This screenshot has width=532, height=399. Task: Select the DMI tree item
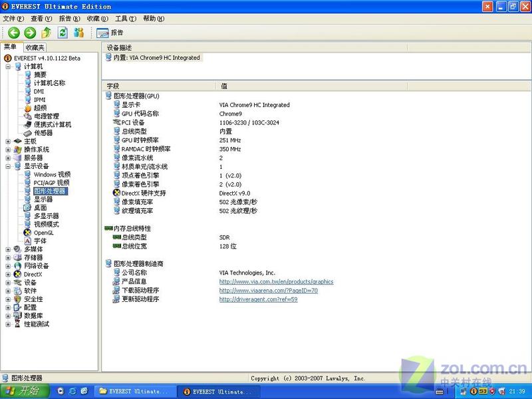pyautogui.click(x=39, y=91)
